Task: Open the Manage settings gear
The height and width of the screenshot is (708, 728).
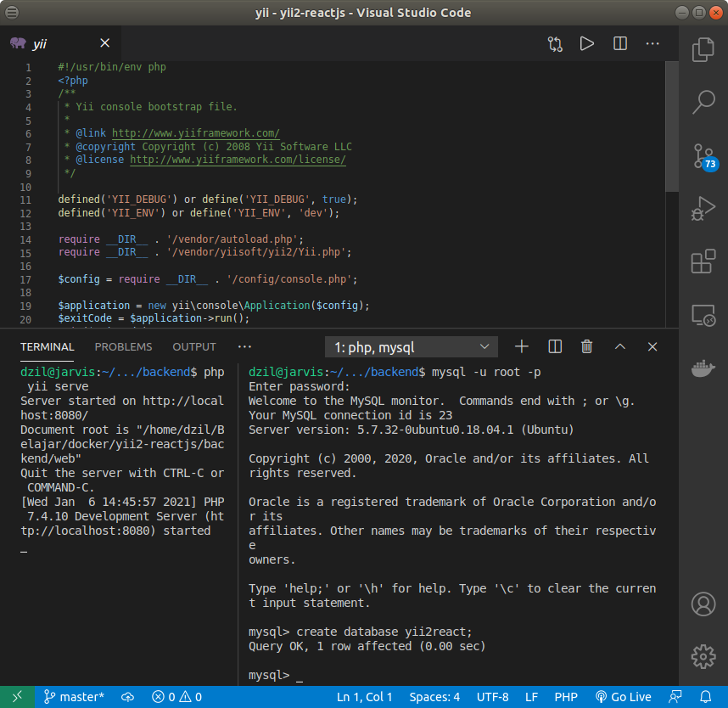Action: (x=703, y=656)
